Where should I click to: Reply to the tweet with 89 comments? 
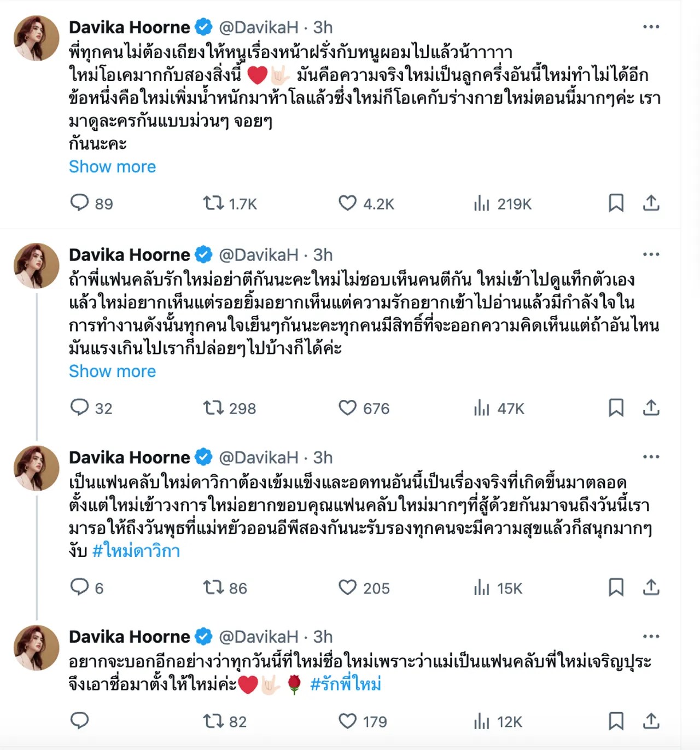pyautogui.click(x=80, y=203)
